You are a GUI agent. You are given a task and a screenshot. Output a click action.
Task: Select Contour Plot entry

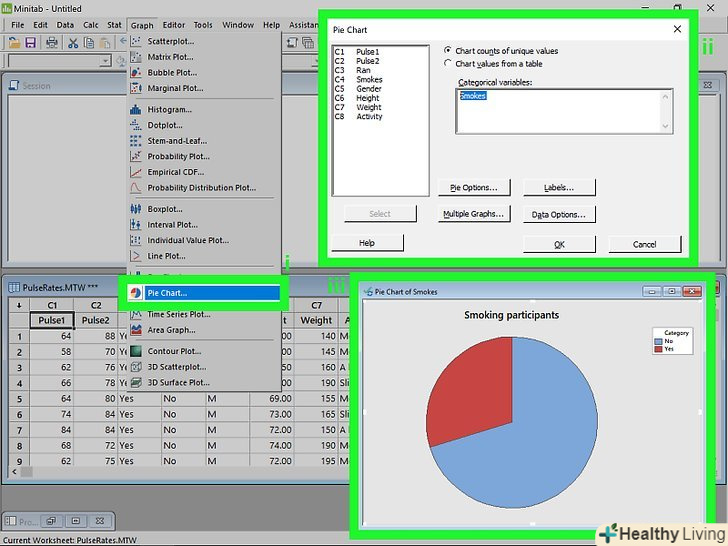174,351
